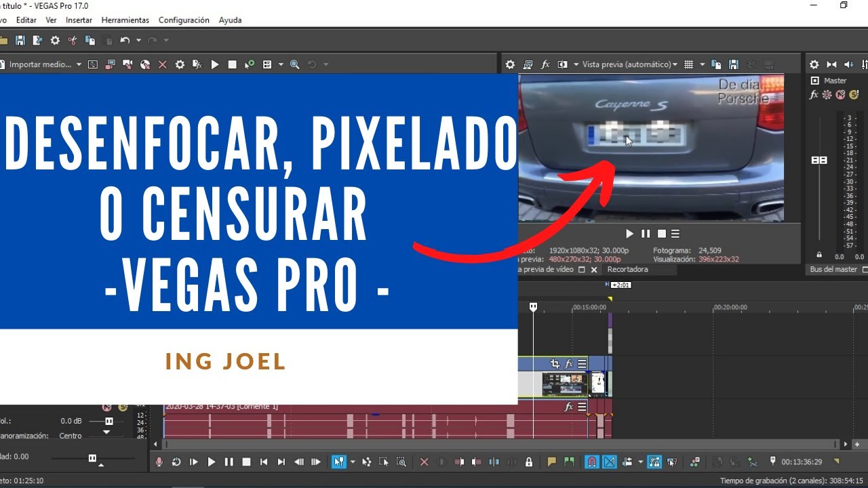
Task: Select the Normal edit tool
Action: coord(338,462)
